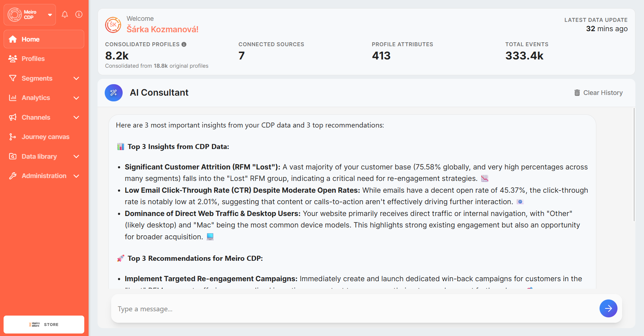Expand the Analytics submenu chevron
Screen dimensions: 644x336
click(x=76, y=98)
